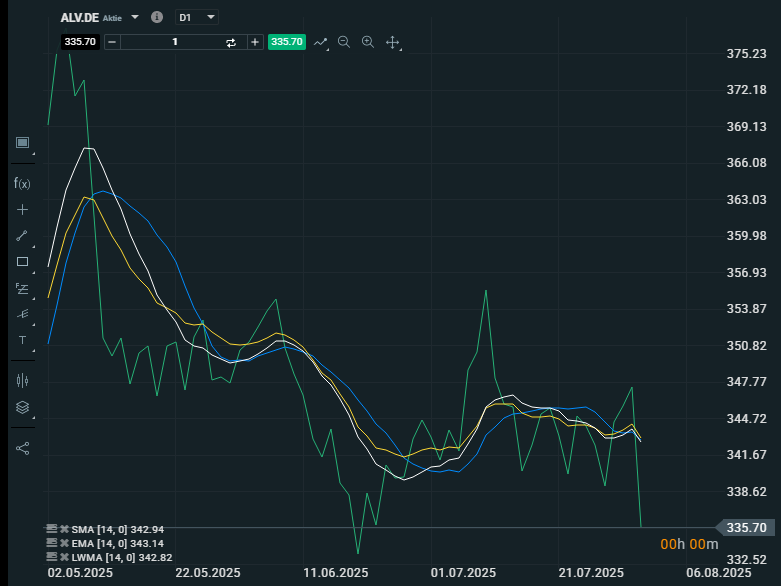Open SMA indicator settings icon
Screen dimensions: 781x586
[51, 529]
